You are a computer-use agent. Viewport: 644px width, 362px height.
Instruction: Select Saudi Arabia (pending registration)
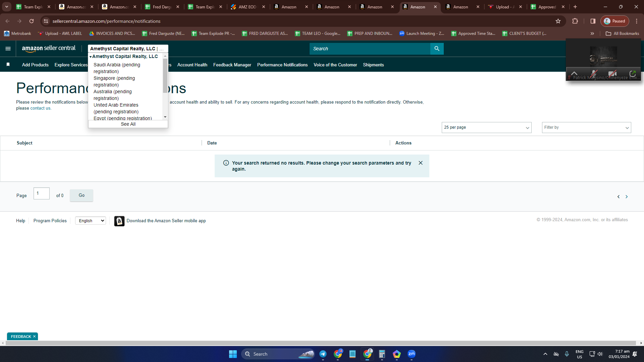tap(117, 68)
